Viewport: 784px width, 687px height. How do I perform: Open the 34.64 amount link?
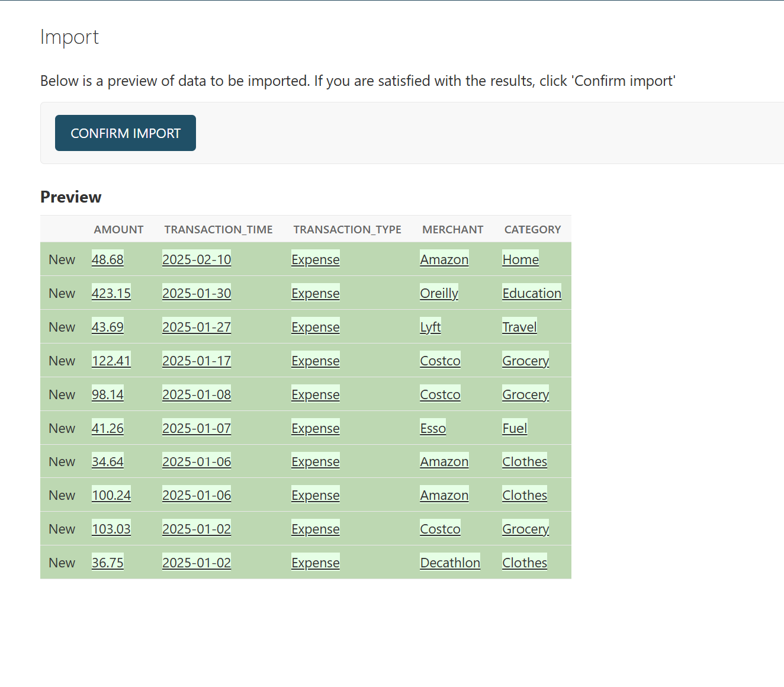point(108,461)
